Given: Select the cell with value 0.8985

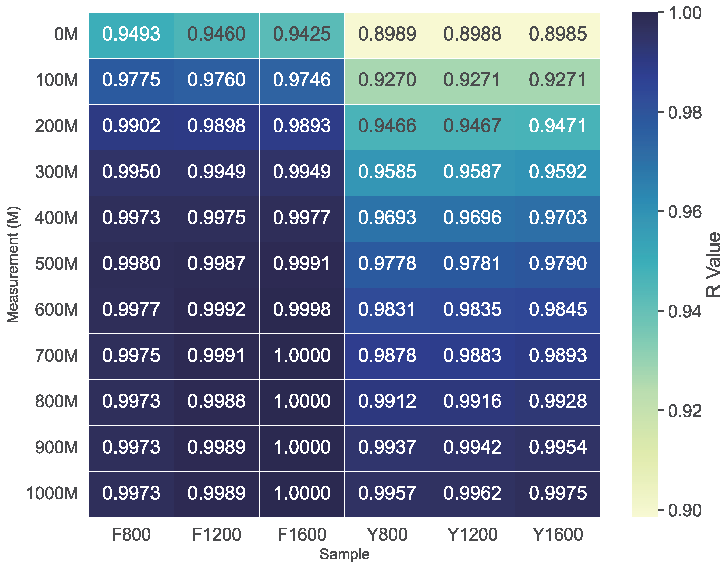Looking at the screenshot, I should coord(558,35).
